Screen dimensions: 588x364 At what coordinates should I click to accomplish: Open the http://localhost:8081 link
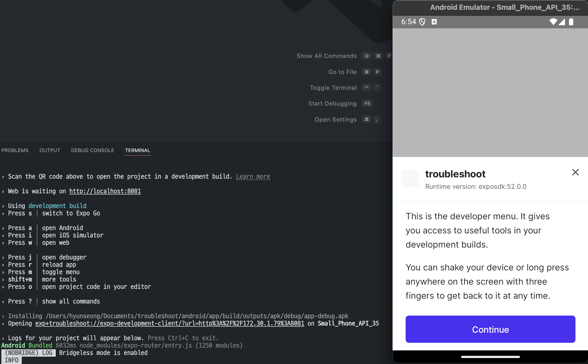coord(105,191)
